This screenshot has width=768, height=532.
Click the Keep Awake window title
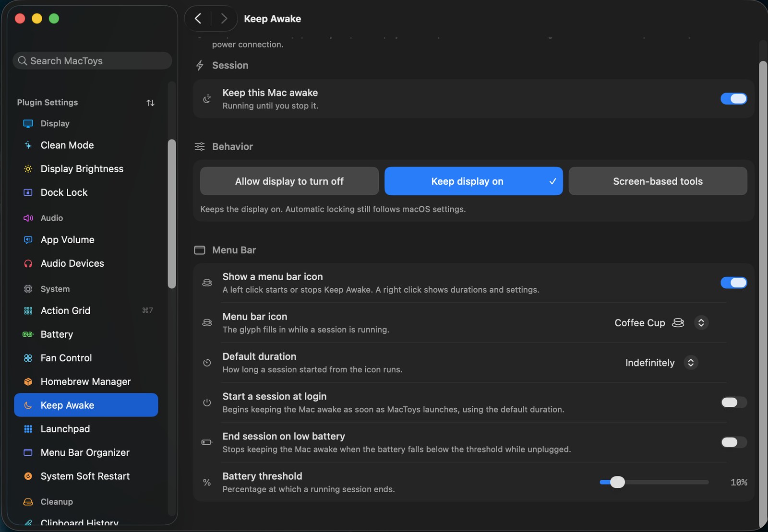[x=272, y=19]
